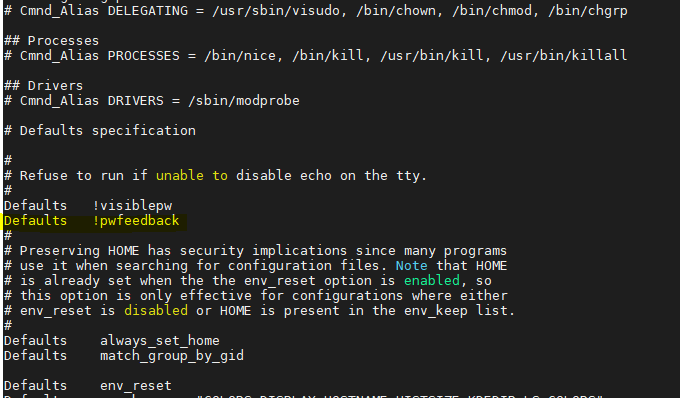The width and height of the screenshot is (680, 398).
Task: Click the env_reset Defaults entry
Action: coord(88,385)
